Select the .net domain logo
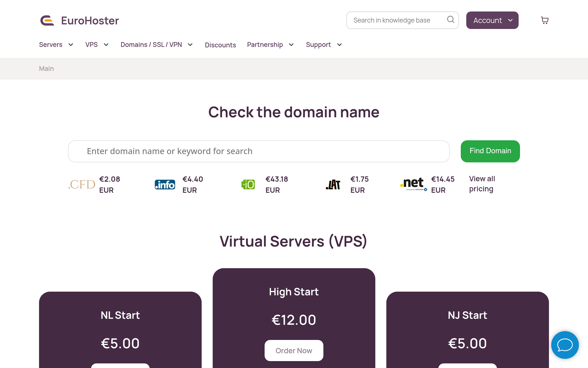 click(x=413, y=184)
